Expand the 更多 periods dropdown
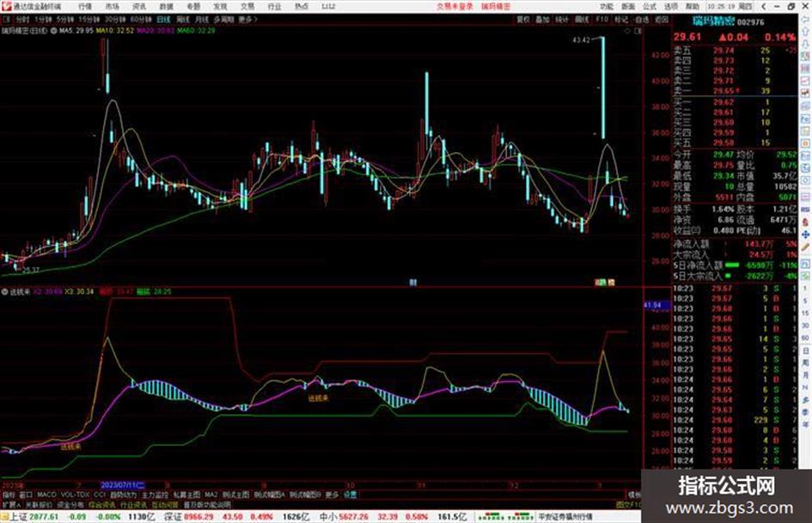This screenshot has width=812, height=523. pos(247,19)
